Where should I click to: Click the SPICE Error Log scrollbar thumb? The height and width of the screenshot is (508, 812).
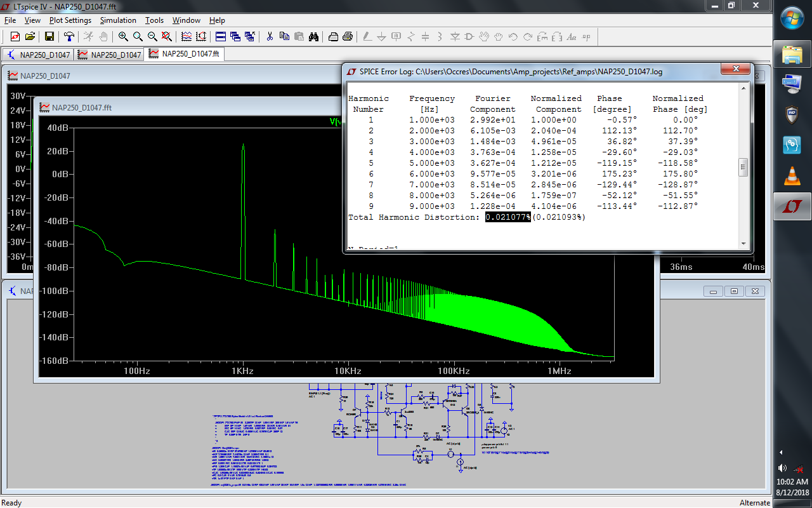coord(744,168)
